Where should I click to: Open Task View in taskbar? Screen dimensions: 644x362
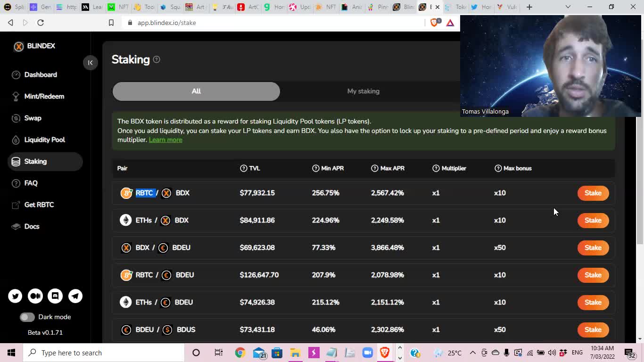tap(218, 353)
